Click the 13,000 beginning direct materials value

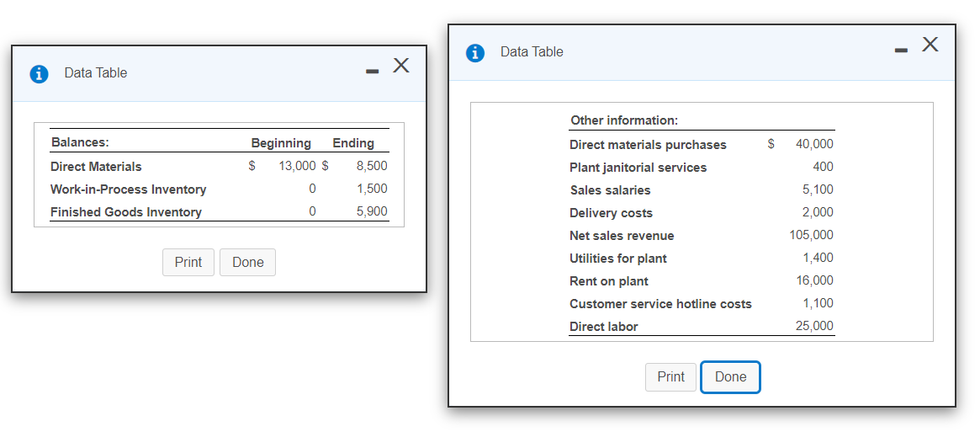298,166
